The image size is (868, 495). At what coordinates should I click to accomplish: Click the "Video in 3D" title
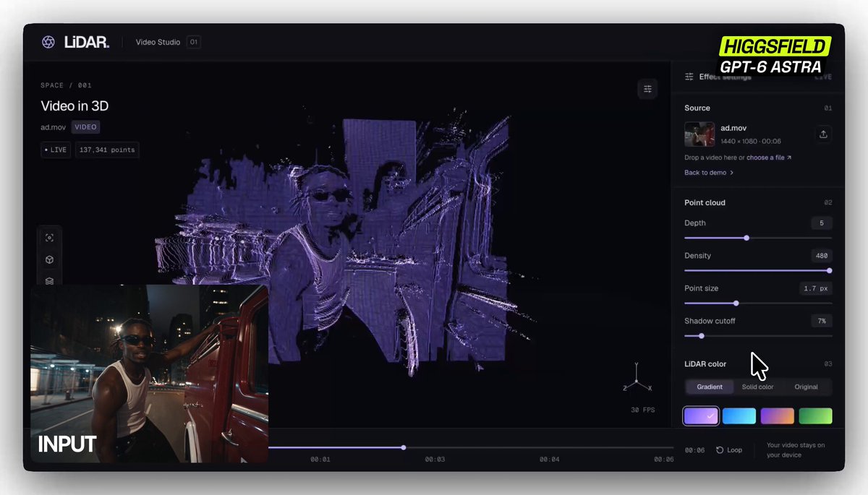tap(75, 106)
